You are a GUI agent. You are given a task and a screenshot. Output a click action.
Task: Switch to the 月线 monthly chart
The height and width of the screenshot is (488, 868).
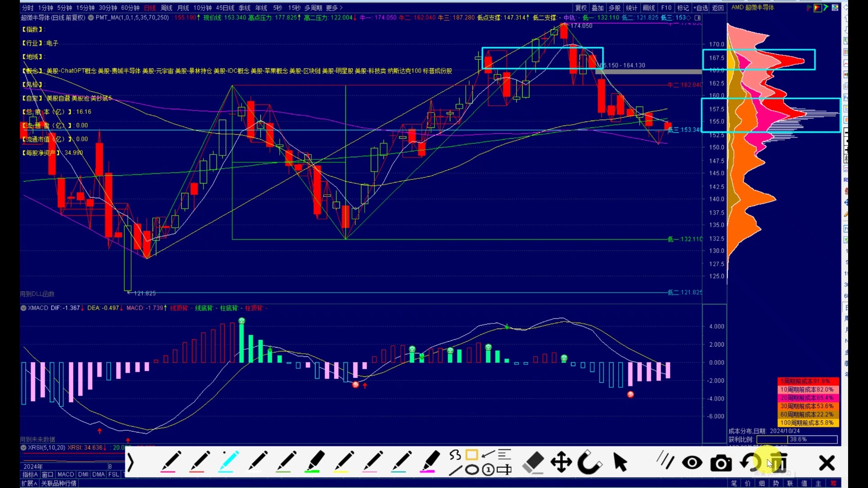click(183, 8)
